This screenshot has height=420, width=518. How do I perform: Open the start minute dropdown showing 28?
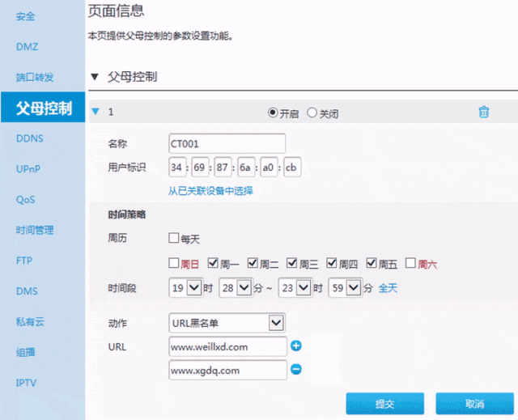tap(236, 287)
